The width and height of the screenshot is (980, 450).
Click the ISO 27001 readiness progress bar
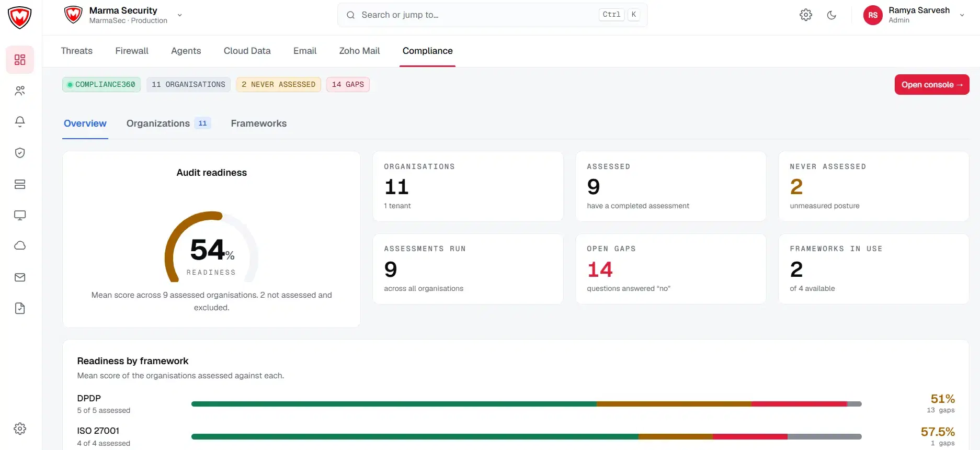click(526, 436)
